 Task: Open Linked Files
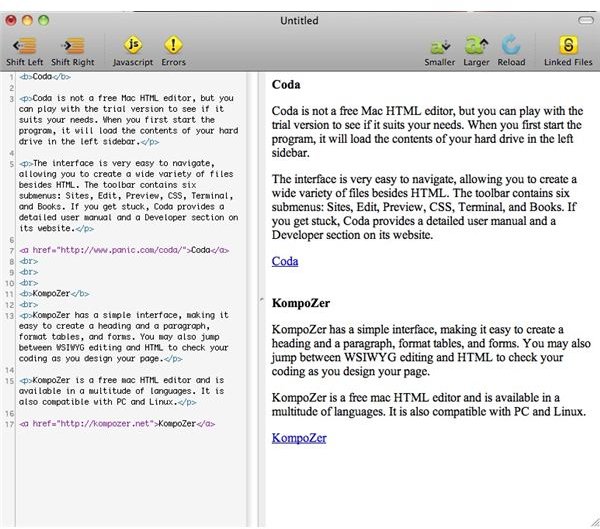coord(568,45)
